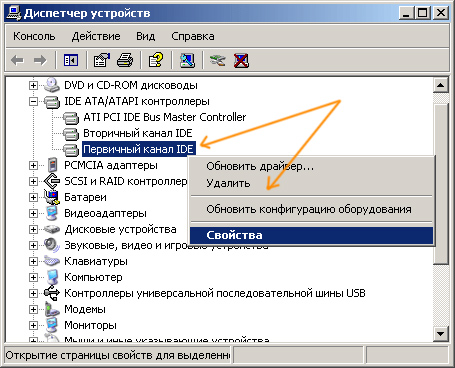
Task: Click the Forward arrow toolbar icon
Action: [x=40, y=61]
